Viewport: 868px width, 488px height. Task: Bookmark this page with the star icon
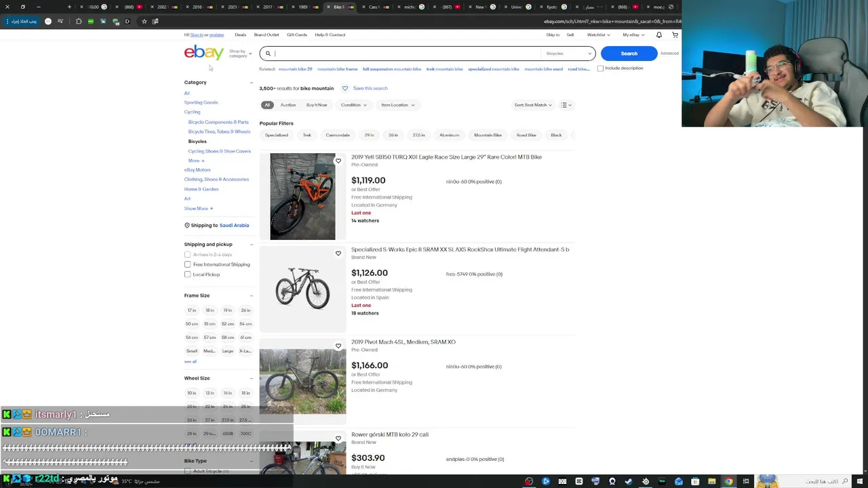(144, 22)
